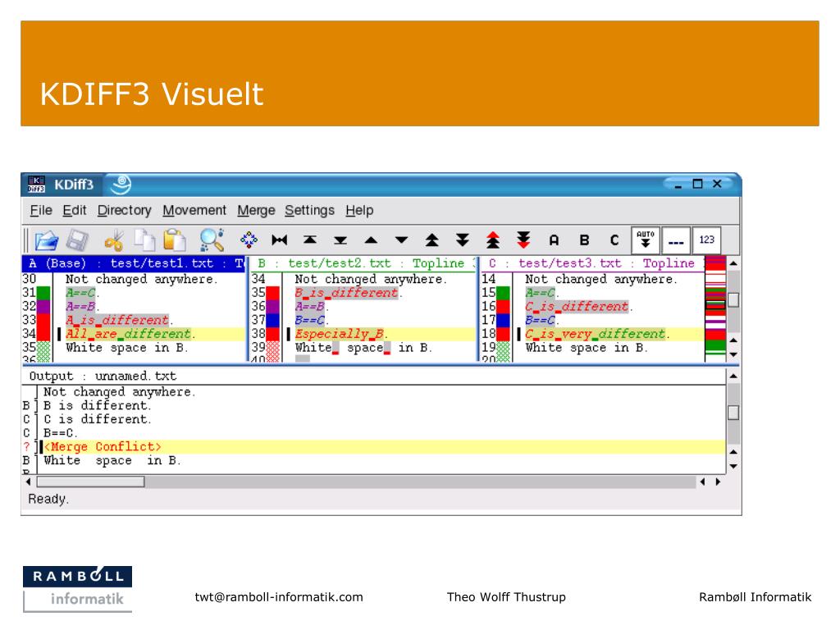Jump to last delta icon
The width and height of the screenshot is (840, 630).
click(x=309, y=240)
